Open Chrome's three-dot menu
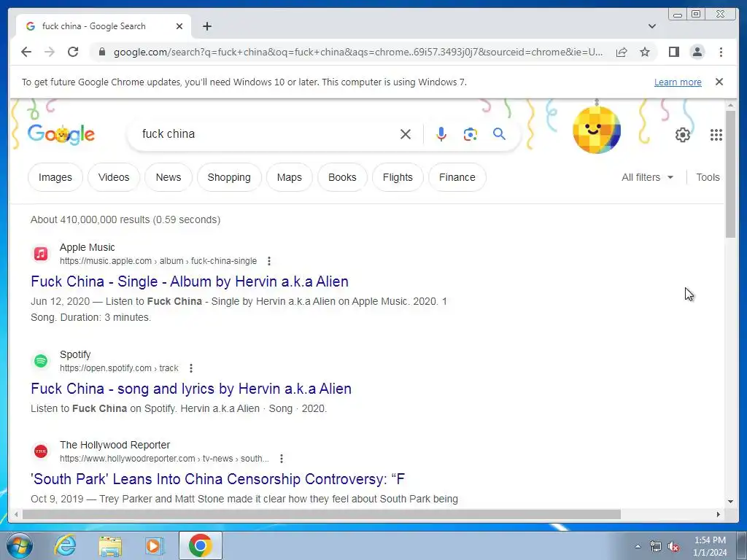Screen dimensions: 747x560 click(x=721, y=52)
